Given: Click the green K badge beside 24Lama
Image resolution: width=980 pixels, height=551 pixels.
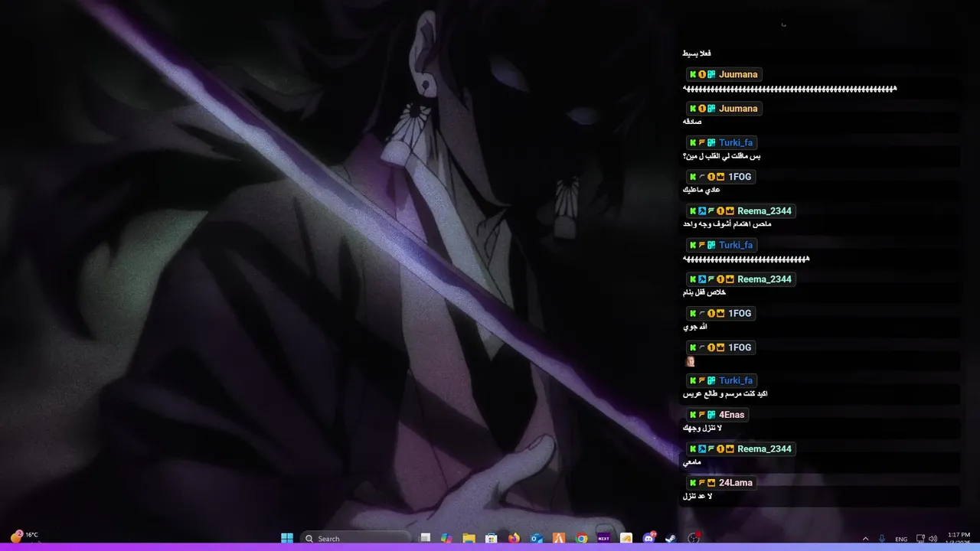Looking at the screenshot, I should click(693, 483).
